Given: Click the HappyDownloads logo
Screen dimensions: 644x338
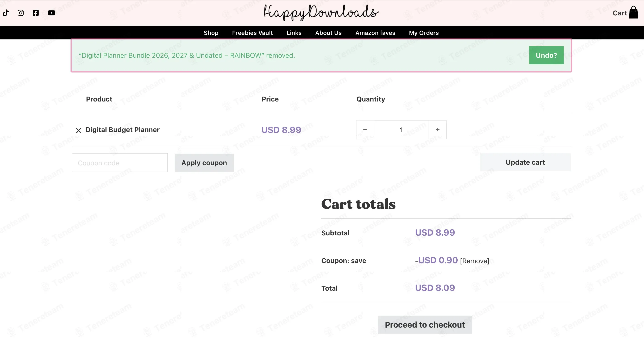Looking at the screenshot, I should [x=321, y=12].
